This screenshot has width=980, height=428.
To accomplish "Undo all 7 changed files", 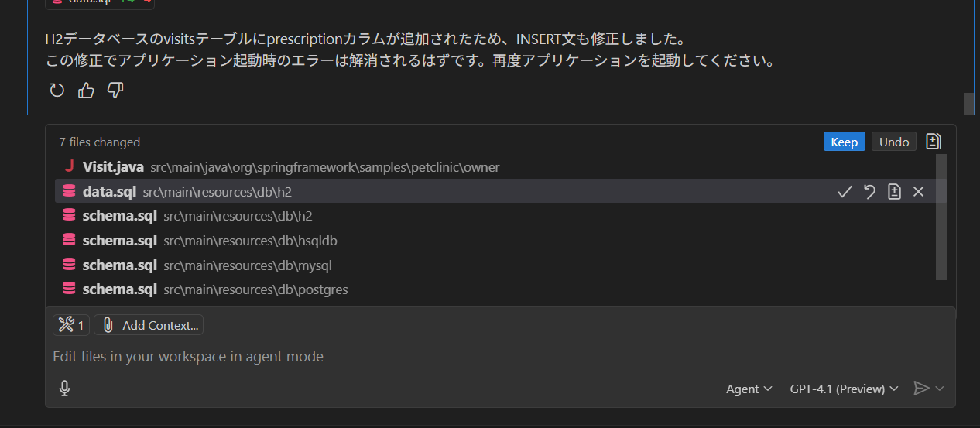I will 894,142.
